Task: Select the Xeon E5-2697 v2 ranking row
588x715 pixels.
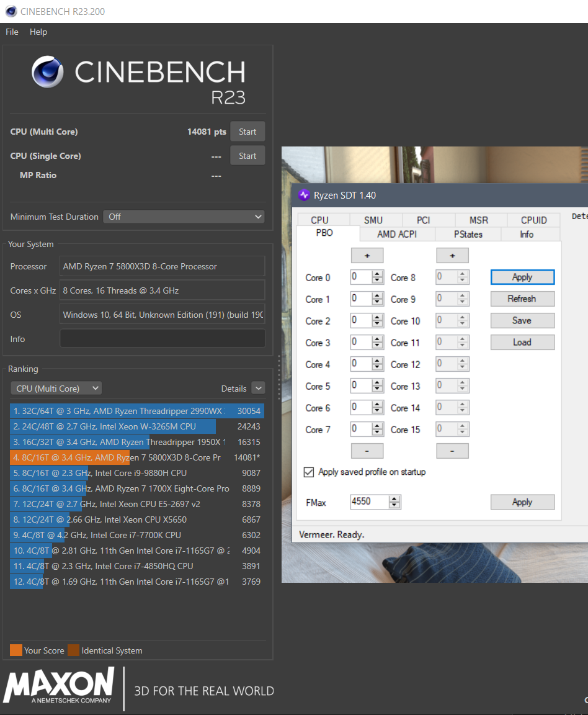Action: (x=136, y=504)
